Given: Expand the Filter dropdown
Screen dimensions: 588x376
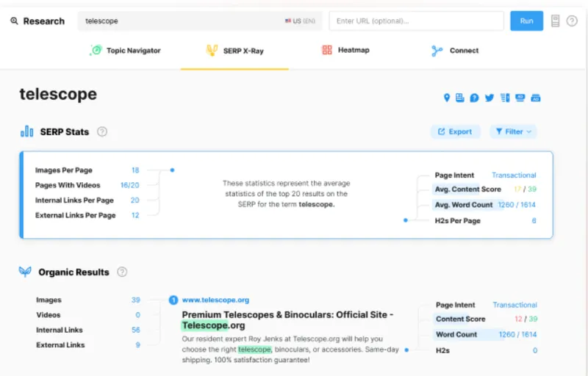Looking at the screenshot, I should (513, 132).
